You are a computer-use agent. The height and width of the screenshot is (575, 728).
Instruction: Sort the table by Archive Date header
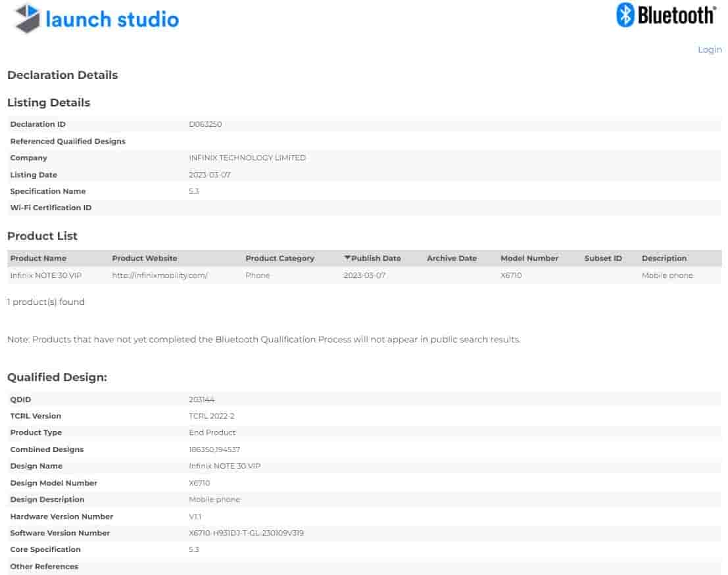451,258
